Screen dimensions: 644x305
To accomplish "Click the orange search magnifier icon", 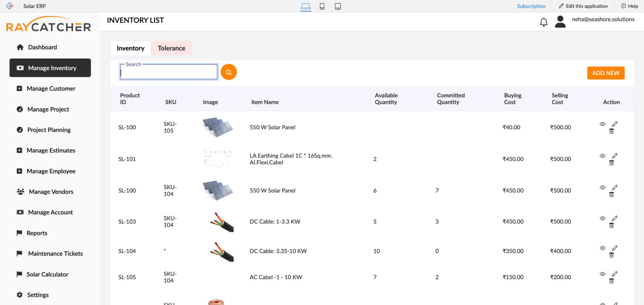I will point(228,72).
